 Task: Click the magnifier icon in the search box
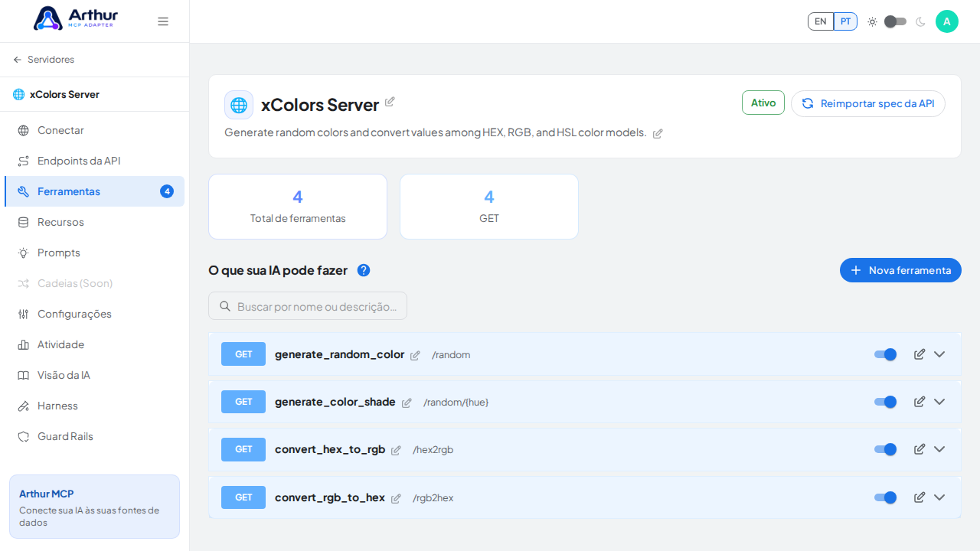click(225, 306)
